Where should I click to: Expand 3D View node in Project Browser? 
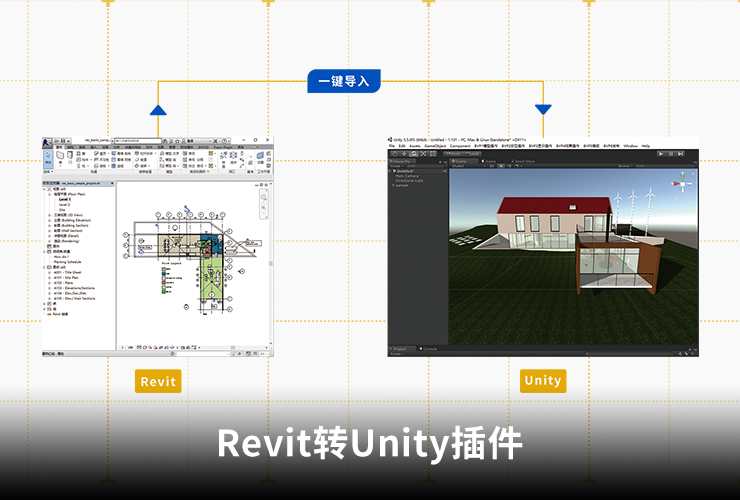coord(50,215)
